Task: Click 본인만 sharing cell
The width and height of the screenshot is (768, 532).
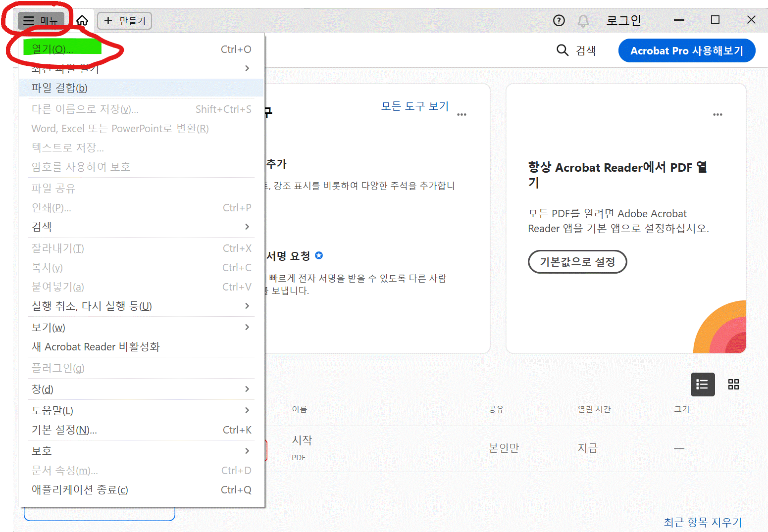Action: point(504,448)
